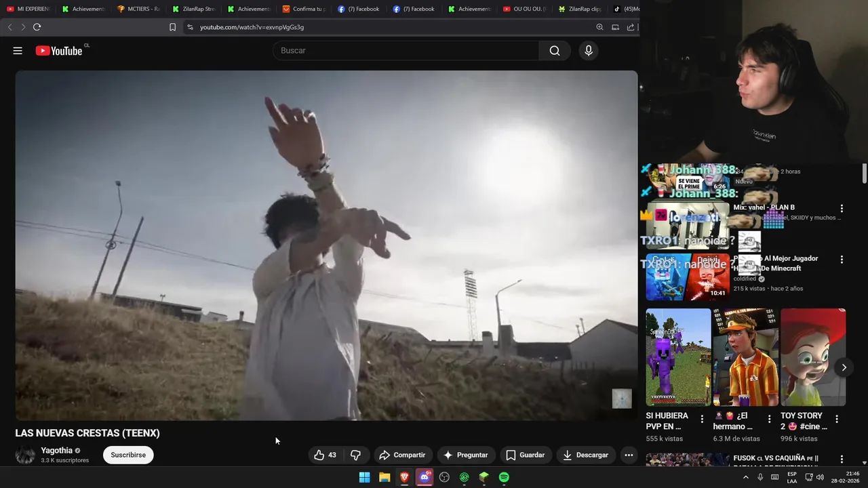This screenshot has width=868, height=488.
Task: Open the Minecraft 10:41 video thumbnail
Action: coord(688,277)
